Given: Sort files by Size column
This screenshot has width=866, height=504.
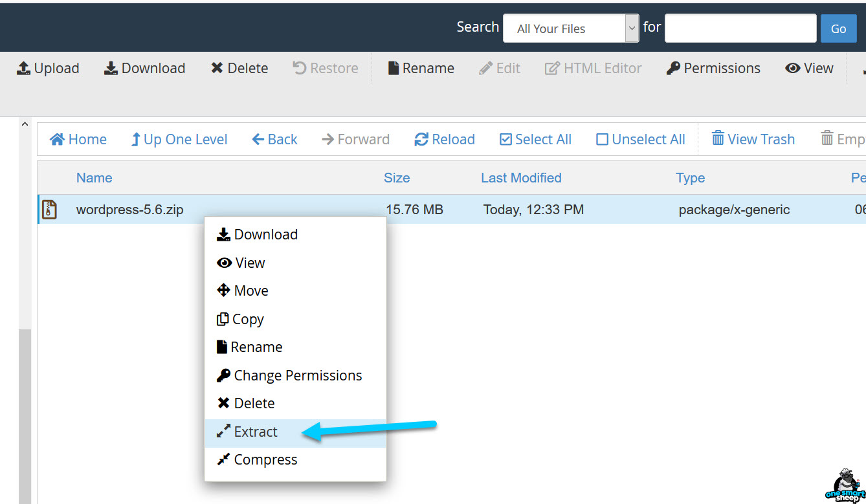Looking at the screenshot, I should point(397,178).
